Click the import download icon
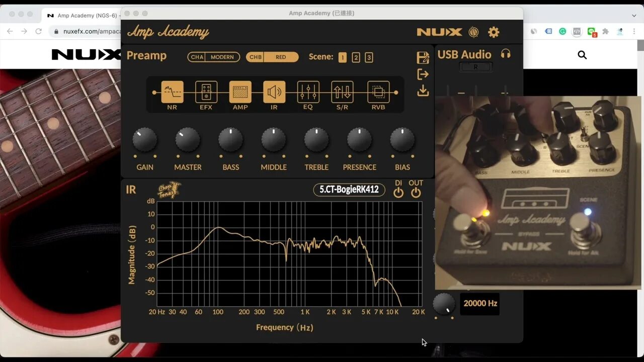 click(423, 90)
